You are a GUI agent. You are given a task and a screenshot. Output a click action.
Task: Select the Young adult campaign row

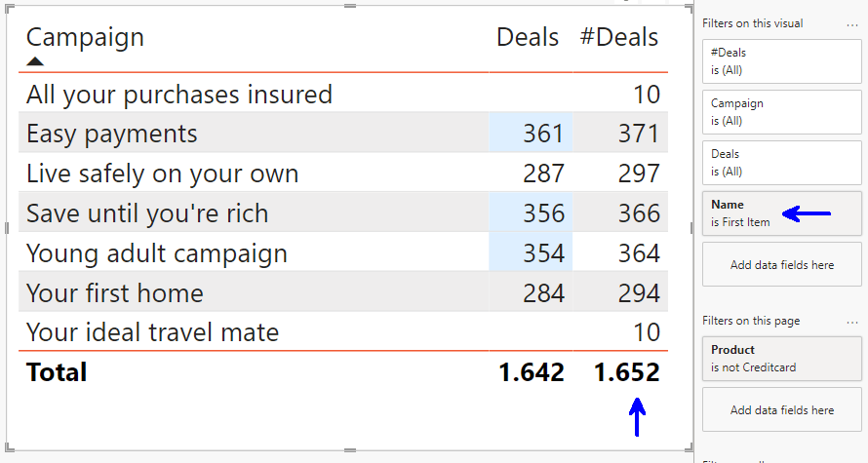click(157, 253)
